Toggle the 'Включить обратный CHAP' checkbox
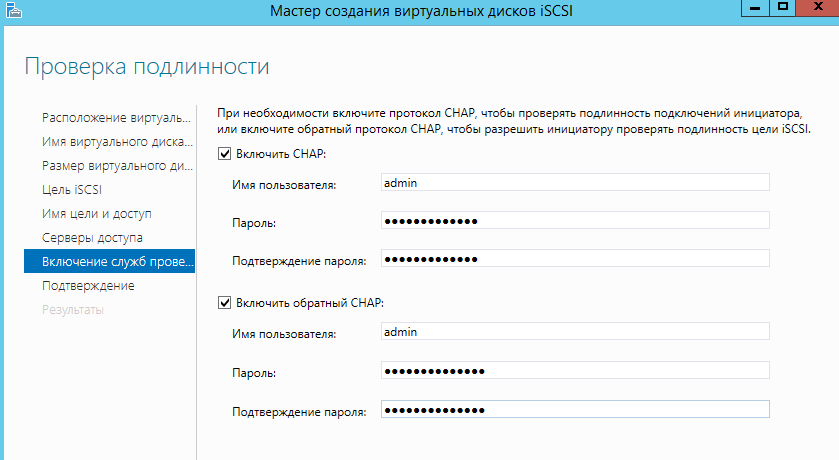This screenshot has height=460, width=839. 223,303
